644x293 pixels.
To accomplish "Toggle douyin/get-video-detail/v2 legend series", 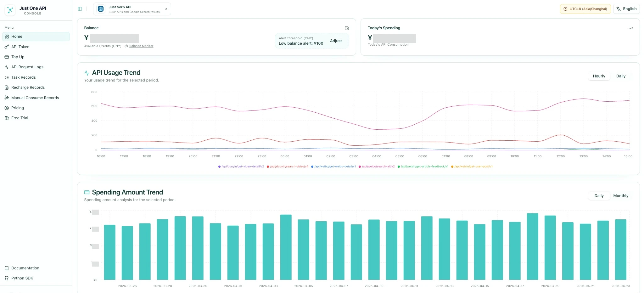I will pyautogui.click(x=241, y=166).
